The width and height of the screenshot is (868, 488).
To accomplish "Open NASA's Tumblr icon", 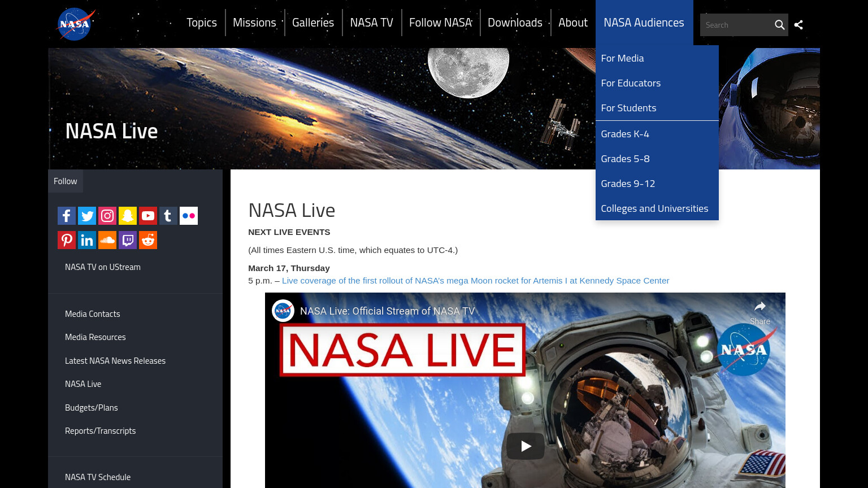I will pos(168,216).
